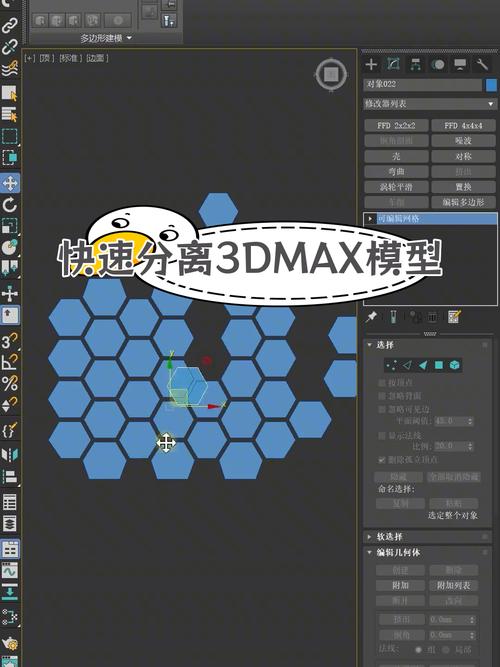This screenshot has height=667, width=500.
Task: Switch to Polygon sub-object square icon
Action: (x=439, y=365)
